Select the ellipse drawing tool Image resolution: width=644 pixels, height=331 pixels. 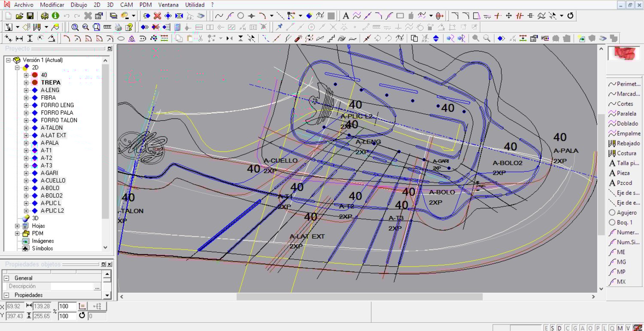[121, 38]
